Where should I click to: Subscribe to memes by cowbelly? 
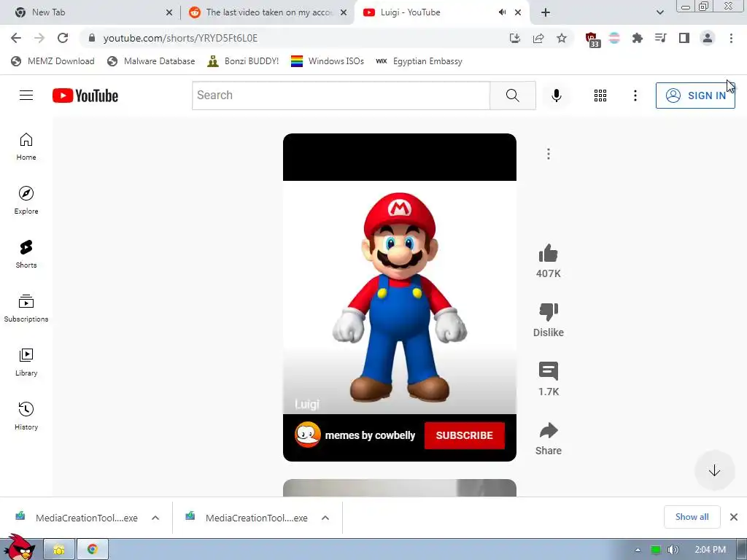pos(464,435)
